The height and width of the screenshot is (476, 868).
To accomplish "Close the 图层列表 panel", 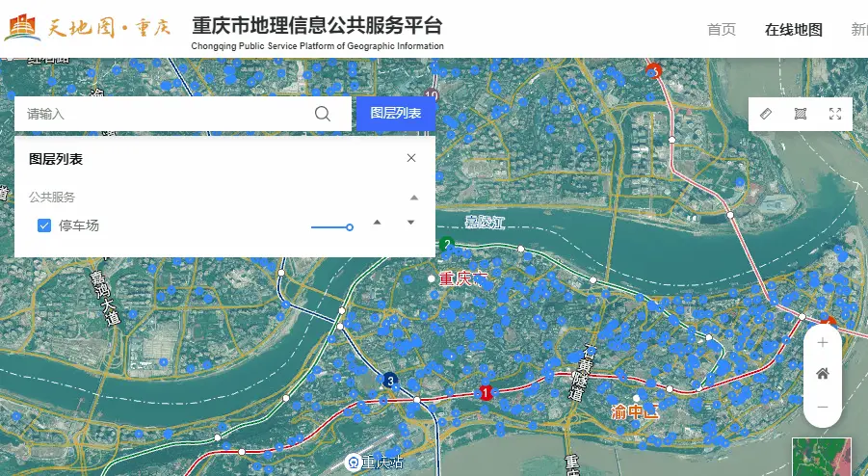I will 411,158.
